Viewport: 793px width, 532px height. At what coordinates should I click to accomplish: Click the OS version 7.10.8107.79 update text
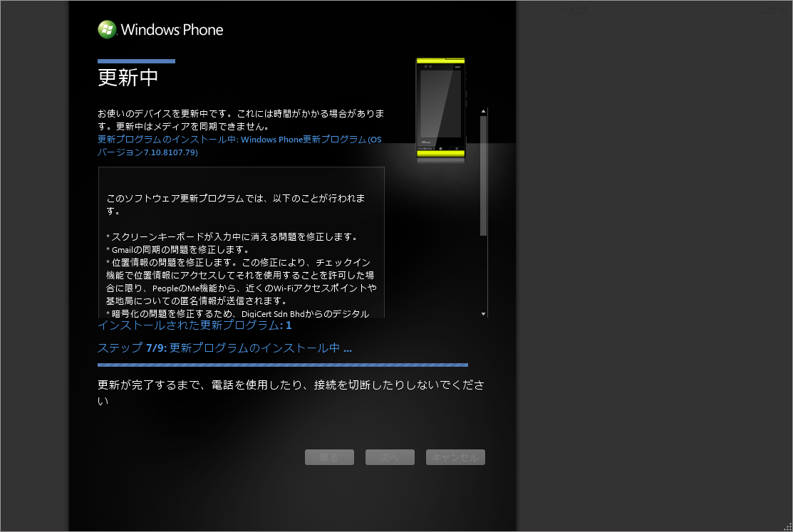point(239,146)
